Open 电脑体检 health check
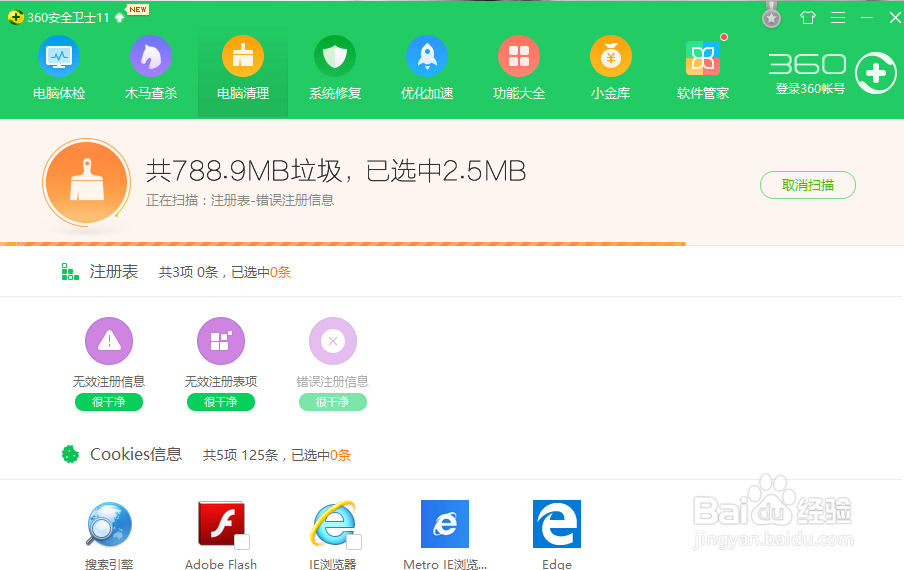Screen dimensions: 904x570 pyautogui.click(x=59, y=68)
